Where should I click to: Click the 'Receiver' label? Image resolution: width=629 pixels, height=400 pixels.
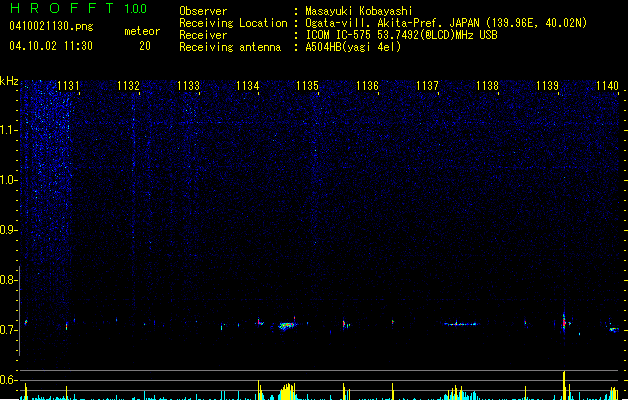(203, 35)
